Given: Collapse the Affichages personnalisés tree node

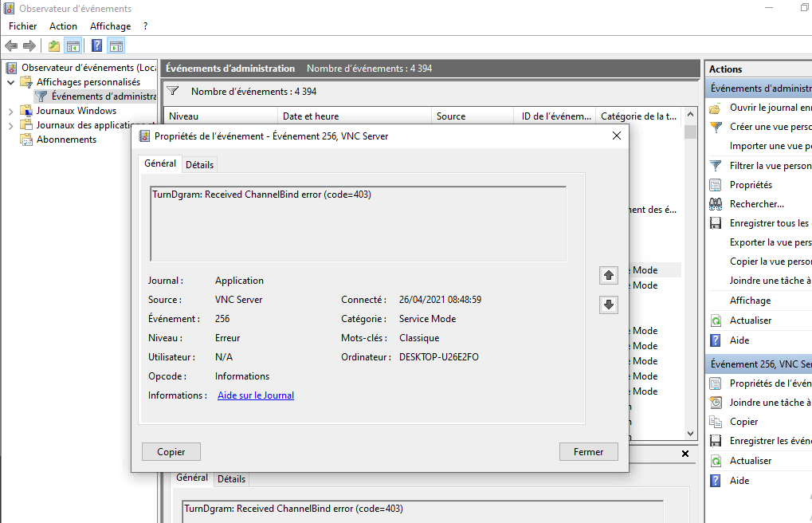Looking at the screenshot, I should coord(10,83).
